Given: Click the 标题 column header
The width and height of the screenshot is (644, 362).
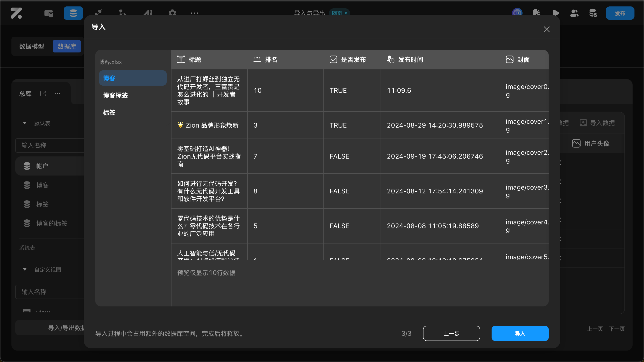Looking at the screenshot, I should [209, 60].
